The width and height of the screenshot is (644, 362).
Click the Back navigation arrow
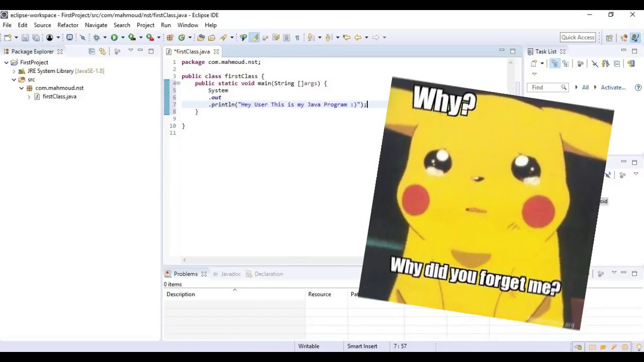point(358,37)
